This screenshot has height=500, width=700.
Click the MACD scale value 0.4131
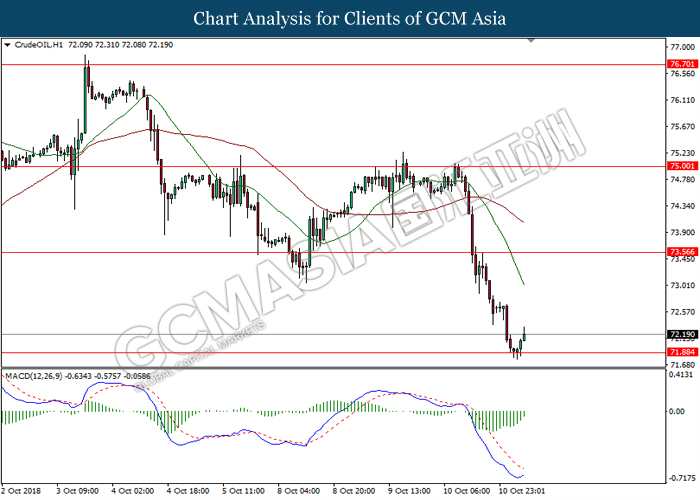(681, 375)
